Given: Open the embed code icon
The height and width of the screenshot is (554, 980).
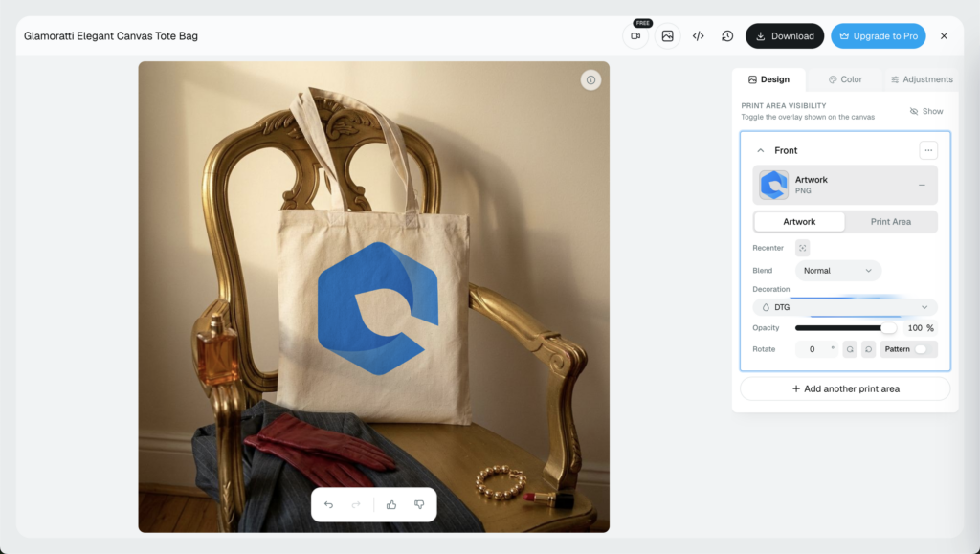Looking at the screenshot, I should [698, 36].
